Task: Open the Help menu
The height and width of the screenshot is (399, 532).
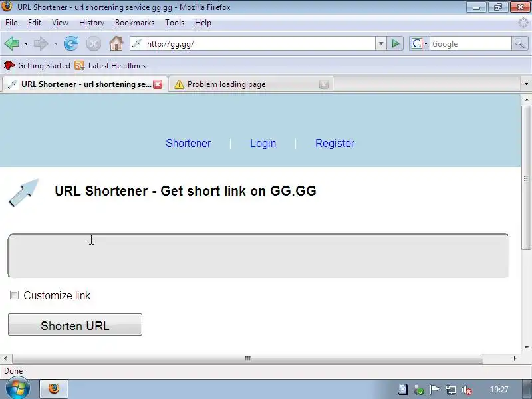Action: [x=203, y=23]
